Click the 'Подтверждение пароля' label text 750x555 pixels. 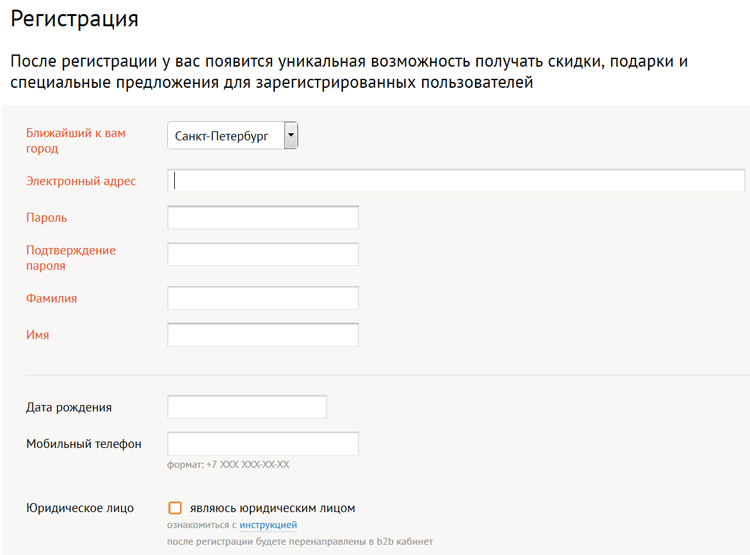pyautogui.click(x=71, y=258)
